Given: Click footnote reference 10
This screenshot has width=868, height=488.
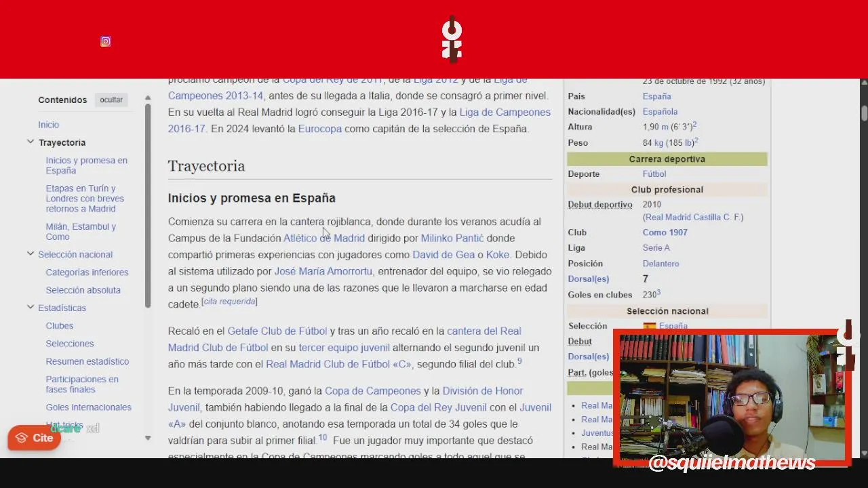Looking at the screenshot, I should click(323, 438).
